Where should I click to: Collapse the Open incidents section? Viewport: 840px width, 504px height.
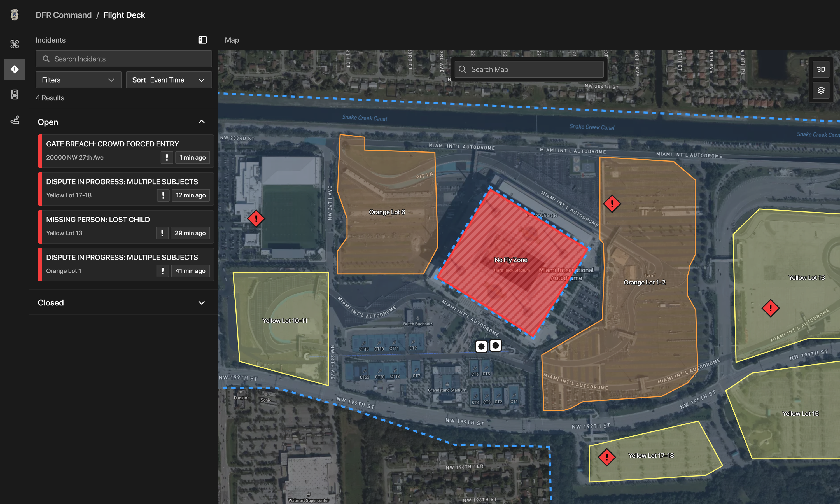coord(201,122)
